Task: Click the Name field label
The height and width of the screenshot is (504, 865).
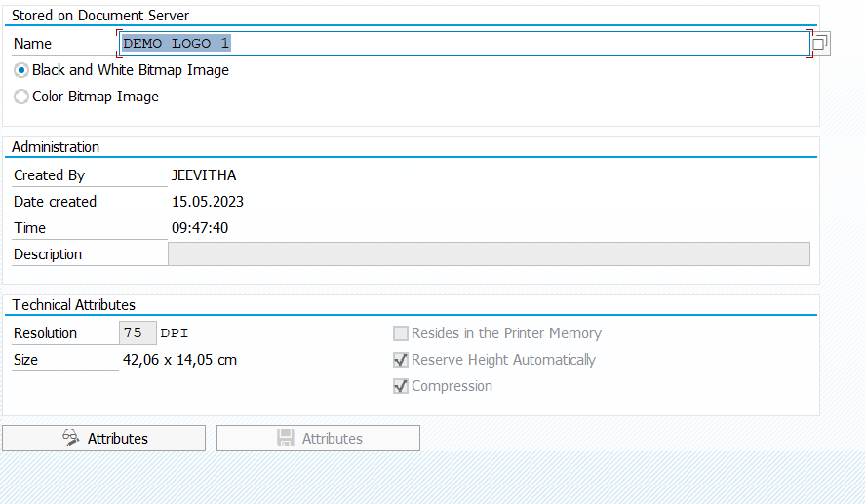Action: point(33,44)
